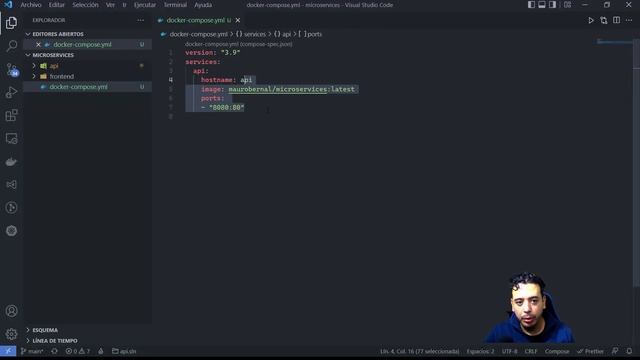
Task: Toggle the secondary side bar visibility
Action: coord(552,5)
